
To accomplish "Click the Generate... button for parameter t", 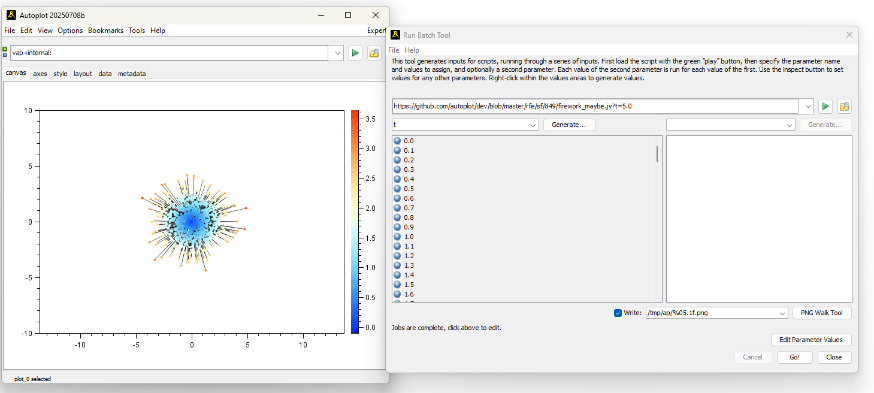I will point(569,125).
